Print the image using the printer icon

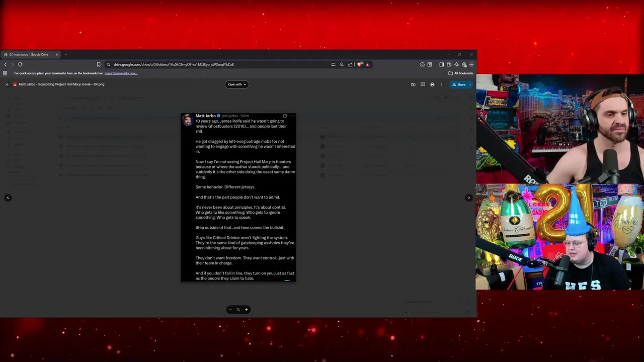(x=432, y=84)
